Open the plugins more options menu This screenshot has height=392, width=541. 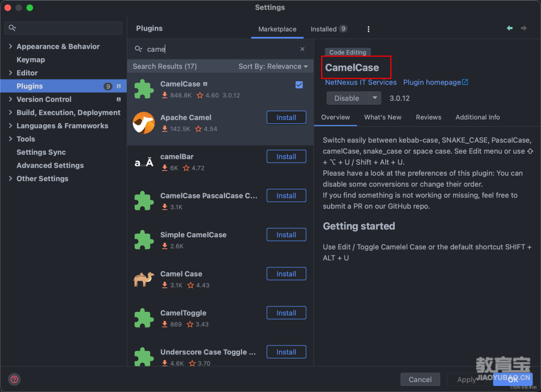coord(369,30)
